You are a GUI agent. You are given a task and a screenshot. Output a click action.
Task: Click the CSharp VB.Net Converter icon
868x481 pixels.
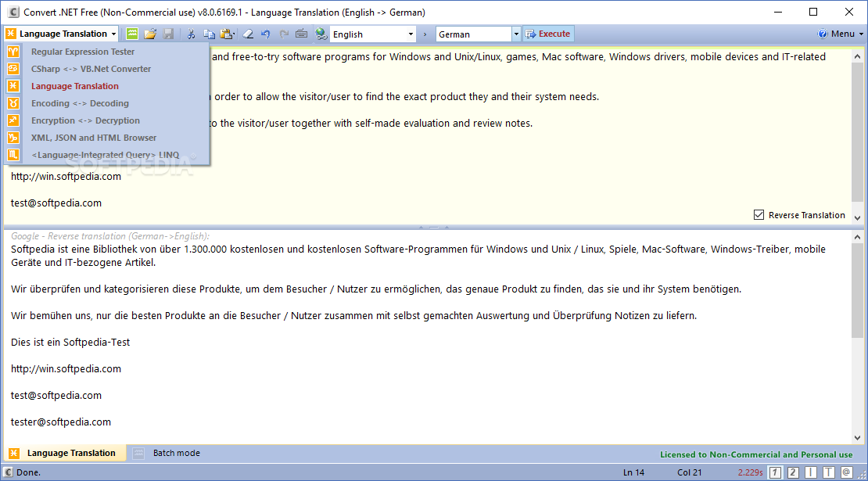(13, 69)
